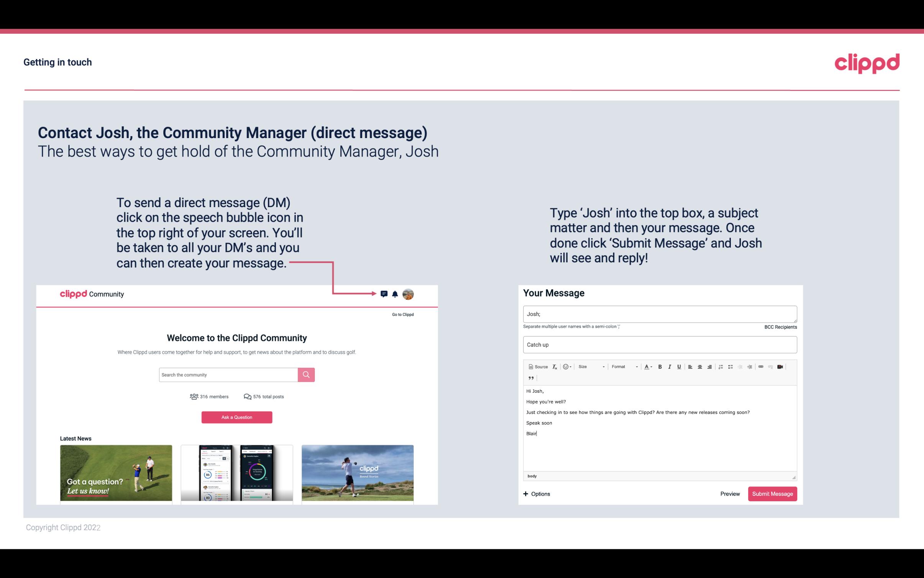This screenshot has width=924, height=578.
Task: Click the bold formatting B icon
Action: 660,366
